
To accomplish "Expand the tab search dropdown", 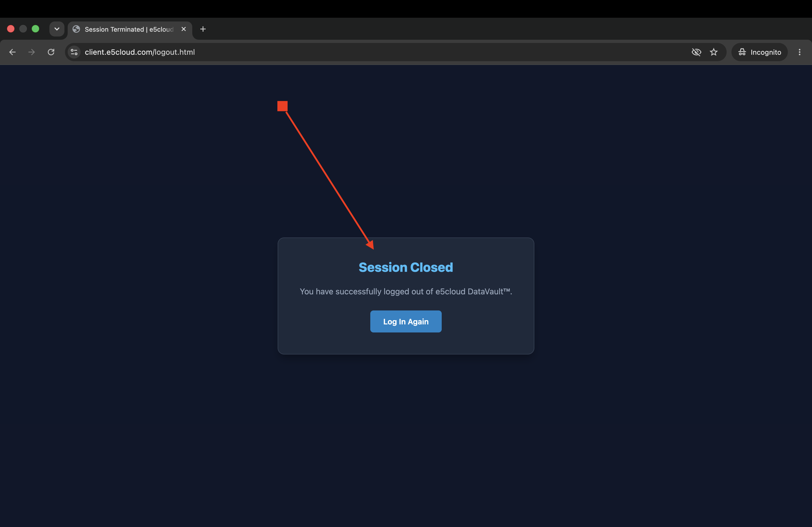I will 57,29.
